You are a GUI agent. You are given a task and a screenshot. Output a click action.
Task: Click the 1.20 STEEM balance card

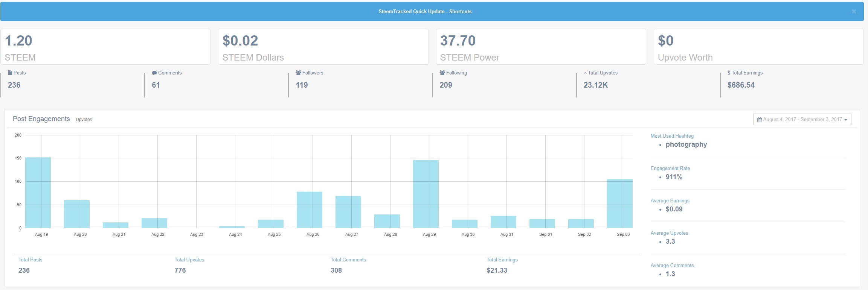tap(105, 47)
